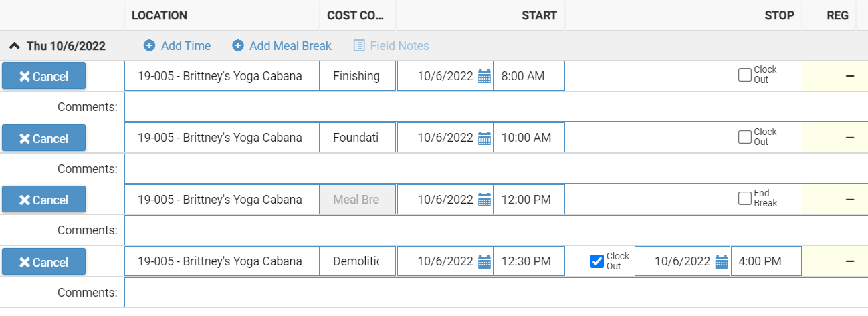868x316 pixels.
Task: Check Clock Out for Foundation entry
Action: point(744,137)
